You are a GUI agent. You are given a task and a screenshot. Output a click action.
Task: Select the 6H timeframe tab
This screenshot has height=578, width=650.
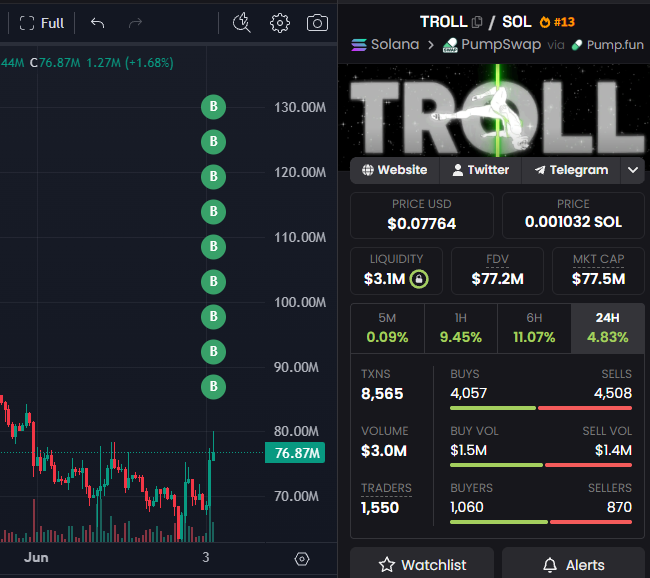(534, 328)
